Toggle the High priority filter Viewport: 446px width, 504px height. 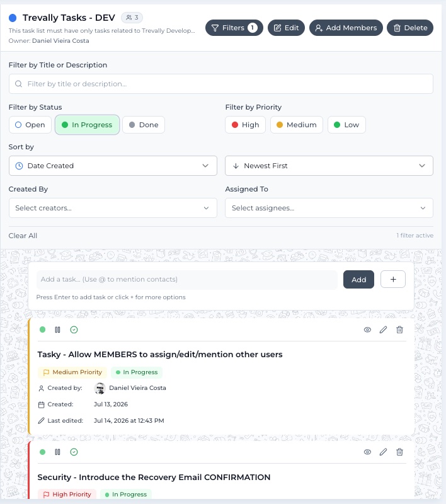tap(245, 125)
